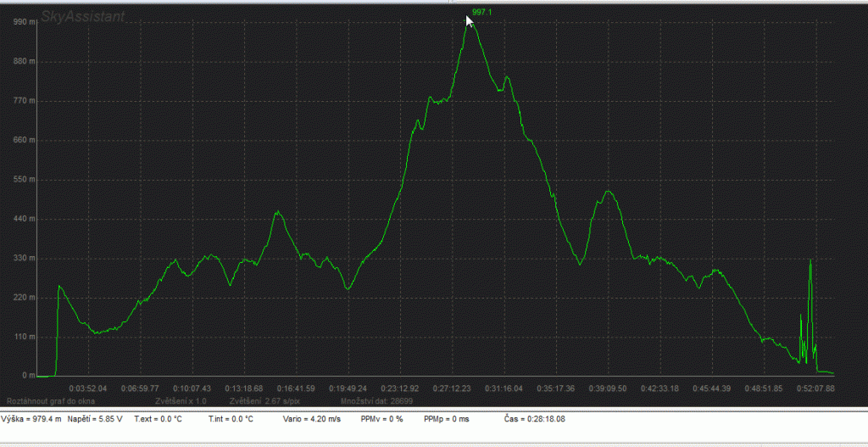
Task: Click the Napětí voltage status field
Action: click(x=95, y=419)
